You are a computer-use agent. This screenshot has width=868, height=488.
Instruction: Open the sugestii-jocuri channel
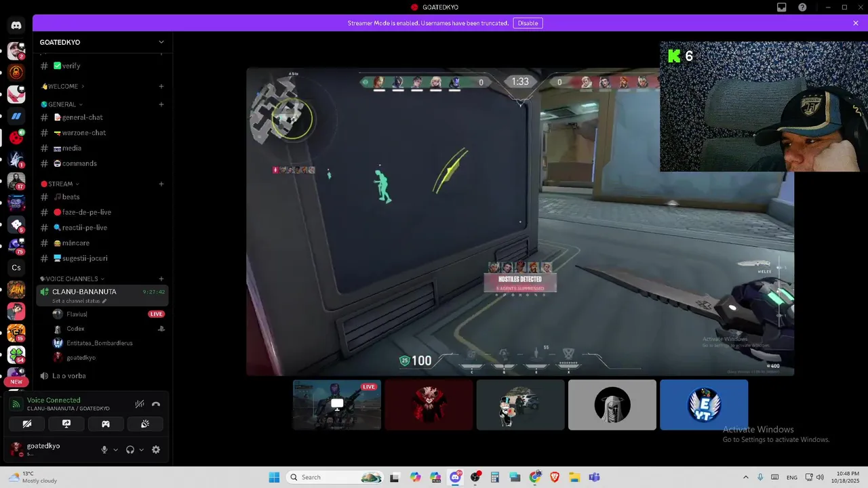tap(102, 258)
